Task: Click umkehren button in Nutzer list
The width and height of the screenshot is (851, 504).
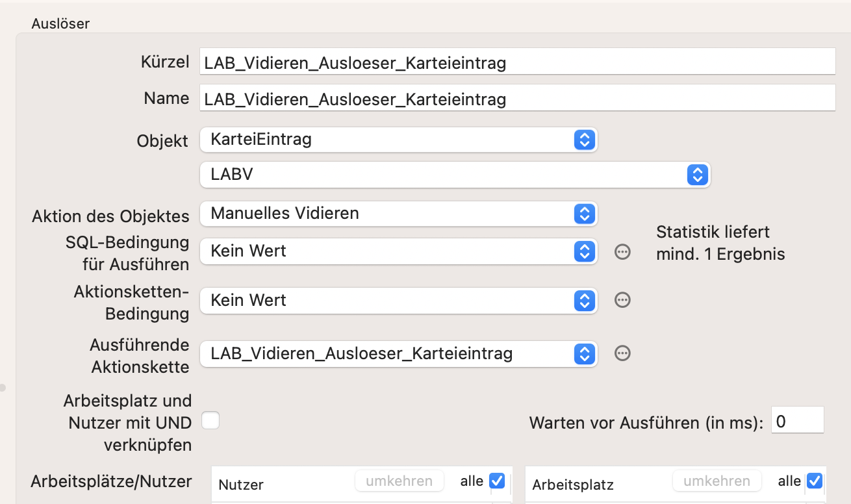Action: click(399, 481)
